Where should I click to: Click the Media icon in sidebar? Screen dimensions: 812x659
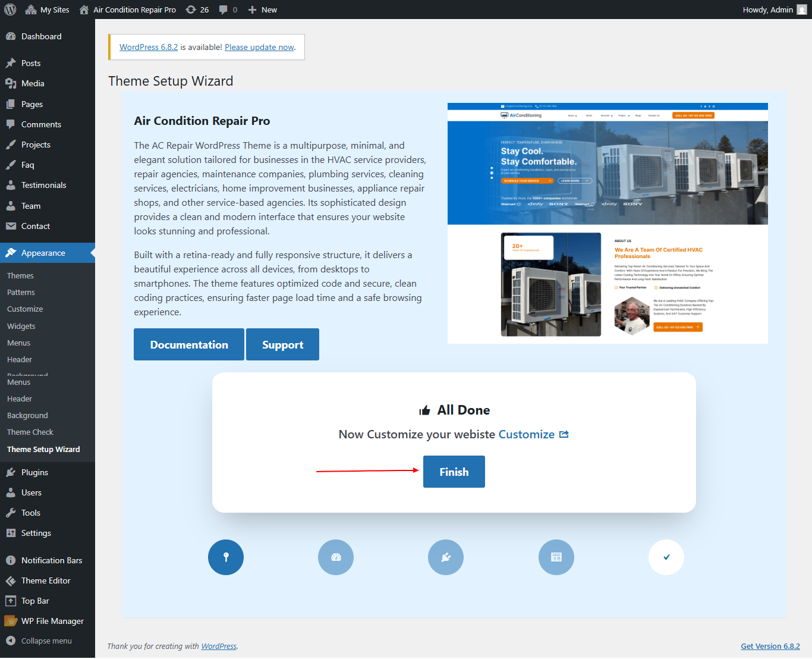(x=11, y=83)
